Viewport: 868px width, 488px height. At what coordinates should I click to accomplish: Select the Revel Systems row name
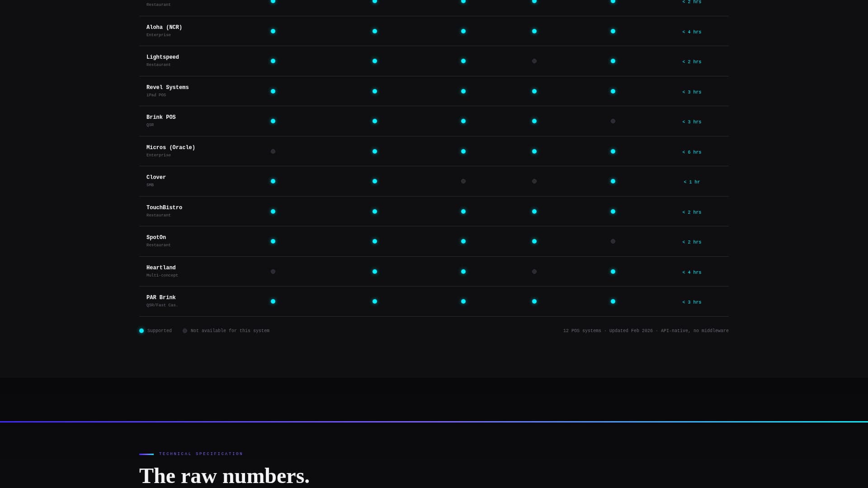pos(168,88)
